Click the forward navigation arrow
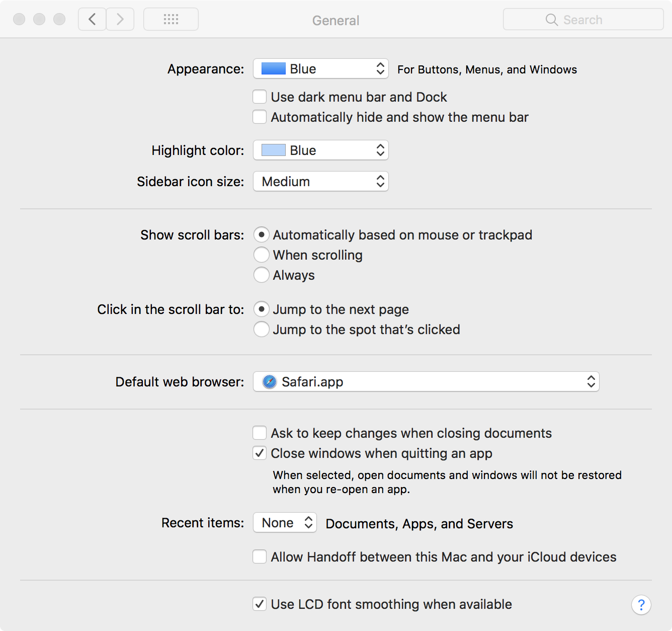 pos(120,19)
